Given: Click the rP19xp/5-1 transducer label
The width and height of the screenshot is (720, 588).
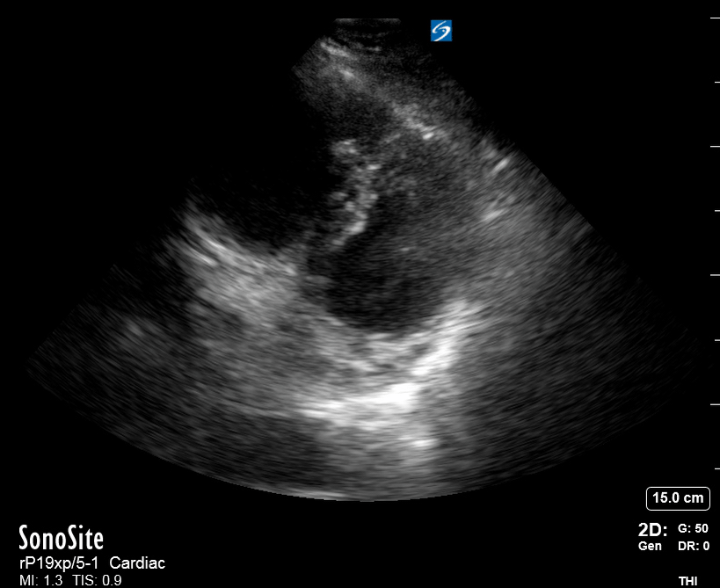Looking at the screenshot, I should click(59, 563).
